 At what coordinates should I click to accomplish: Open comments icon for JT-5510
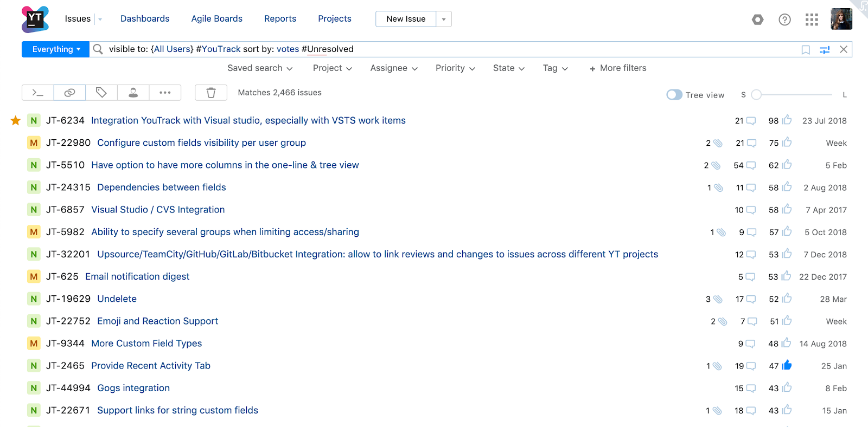(x=751, y=165)
